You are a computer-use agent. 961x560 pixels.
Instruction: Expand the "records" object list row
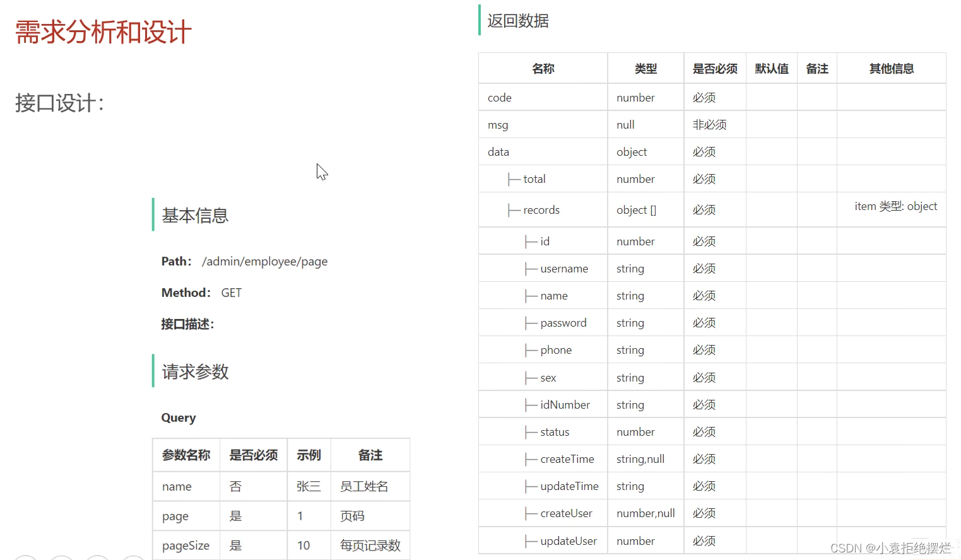click(543, 209)
